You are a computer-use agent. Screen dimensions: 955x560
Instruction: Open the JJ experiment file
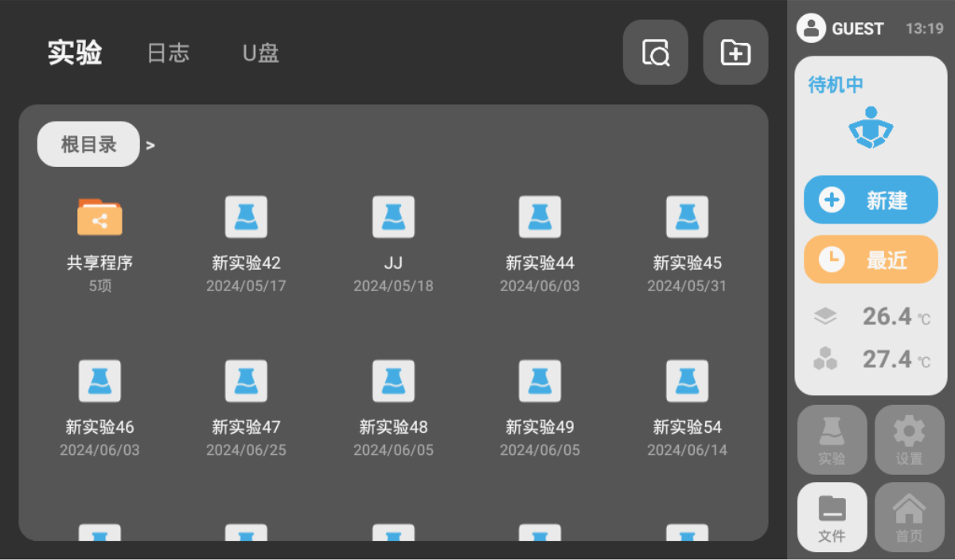tap(393, 218)
